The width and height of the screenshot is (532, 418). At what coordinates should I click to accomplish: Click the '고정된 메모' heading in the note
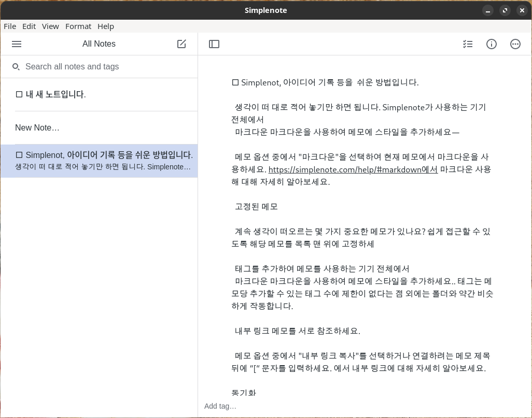pos(256,207)
